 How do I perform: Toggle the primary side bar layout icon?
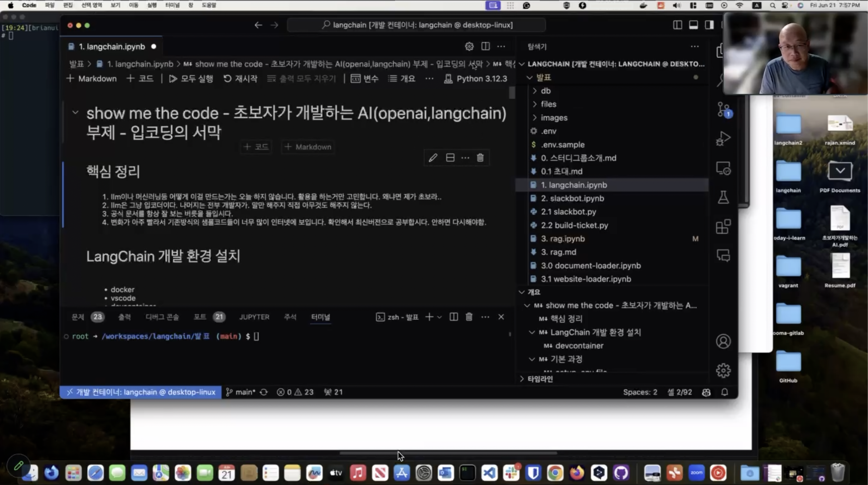[677, 25]
